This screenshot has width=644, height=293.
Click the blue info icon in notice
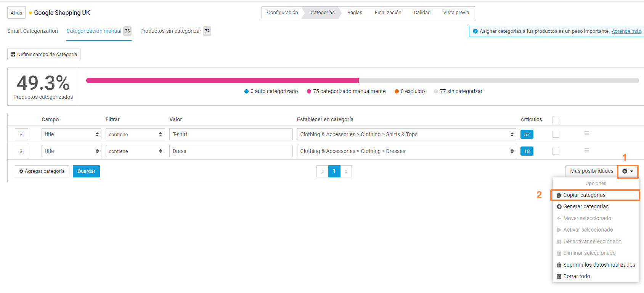[475, 31]
